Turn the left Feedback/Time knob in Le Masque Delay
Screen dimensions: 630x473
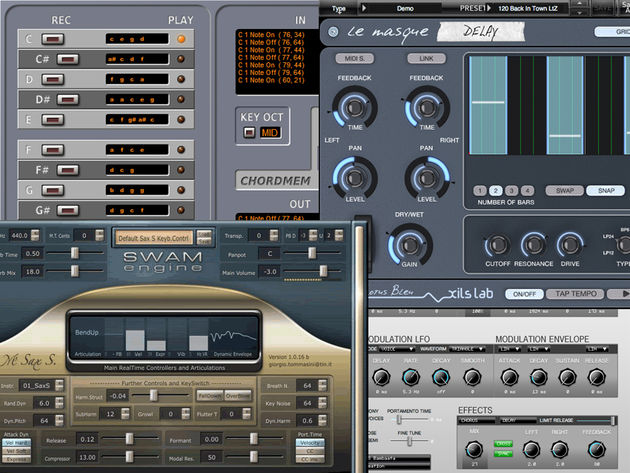354,107
